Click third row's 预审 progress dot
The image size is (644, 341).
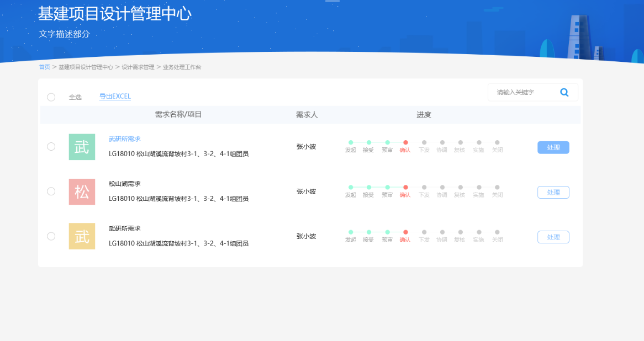[x=387, y=232]
